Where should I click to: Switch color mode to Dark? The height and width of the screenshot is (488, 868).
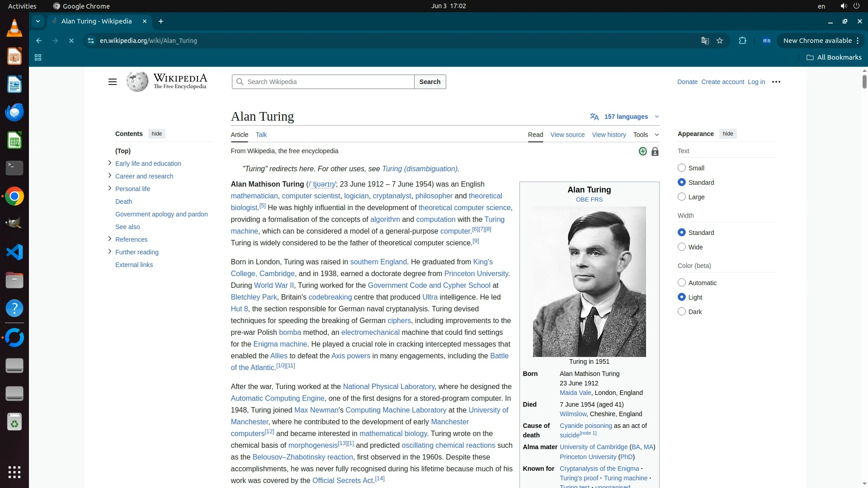pos(682,312)
